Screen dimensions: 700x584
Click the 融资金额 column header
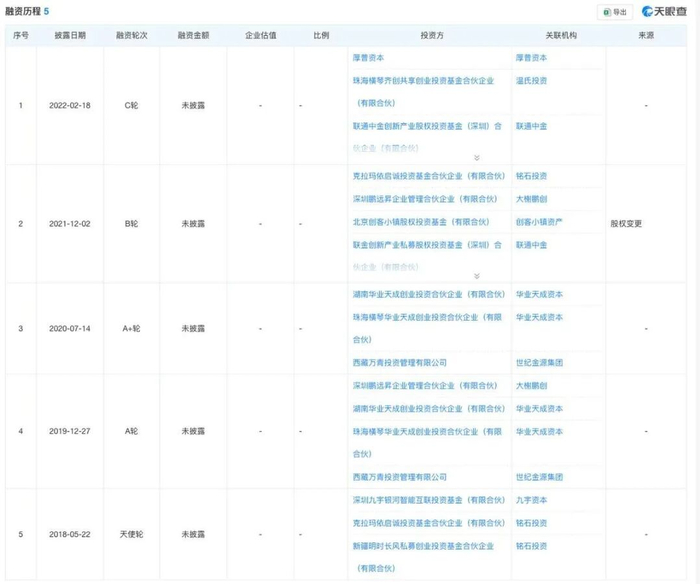tap(193, 35)
